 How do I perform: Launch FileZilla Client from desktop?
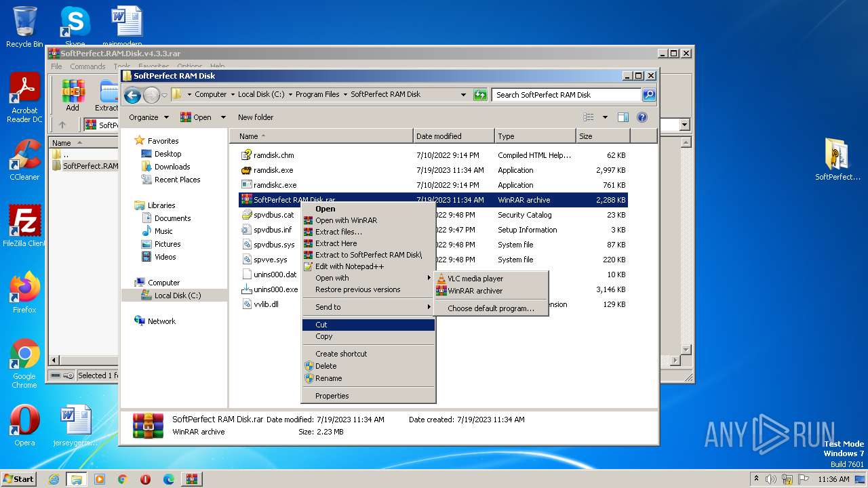pyautogui.click(x=24, y=226)
